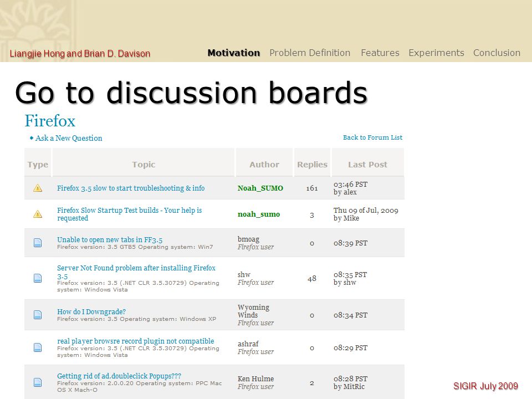Click last post '03:46 PST by alex'
The width and height of the screenshot is (532, 399).
coord(350,188)
